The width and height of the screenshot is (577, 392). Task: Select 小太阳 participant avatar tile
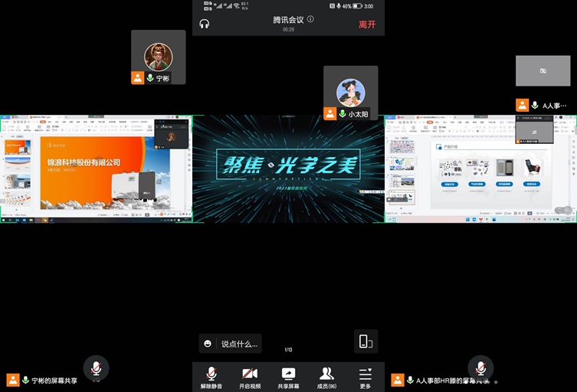[x=351, y=93]
